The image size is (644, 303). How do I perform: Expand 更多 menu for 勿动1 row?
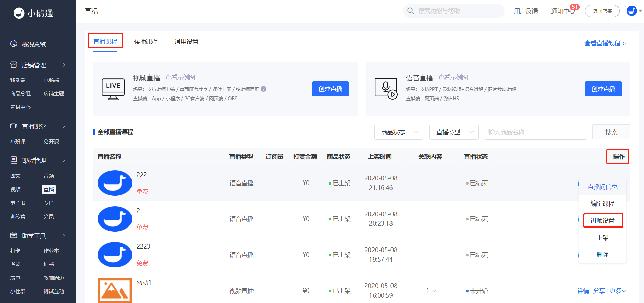point(617,291)
